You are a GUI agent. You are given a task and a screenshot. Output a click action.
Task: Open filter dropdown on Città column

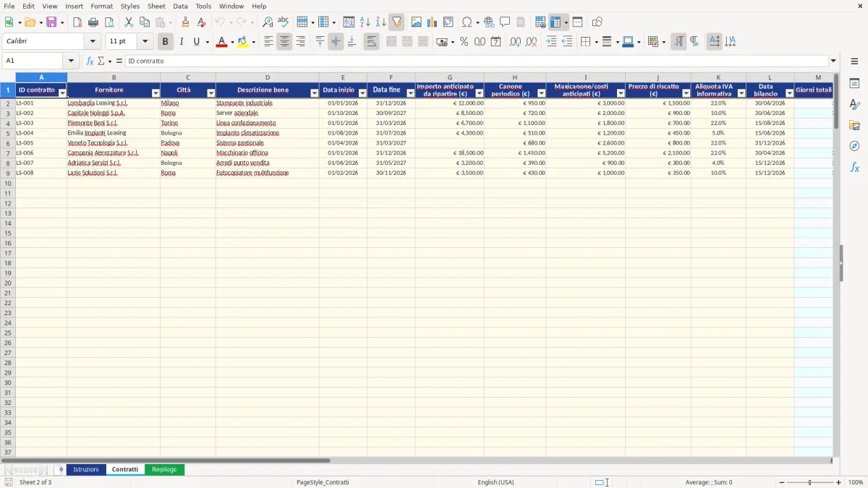tap(211, 93)
